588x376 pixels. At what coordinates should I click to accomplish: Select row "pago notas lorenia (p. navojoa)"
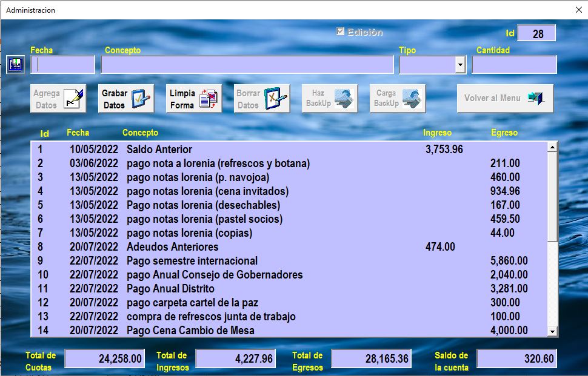coord(289,177)
